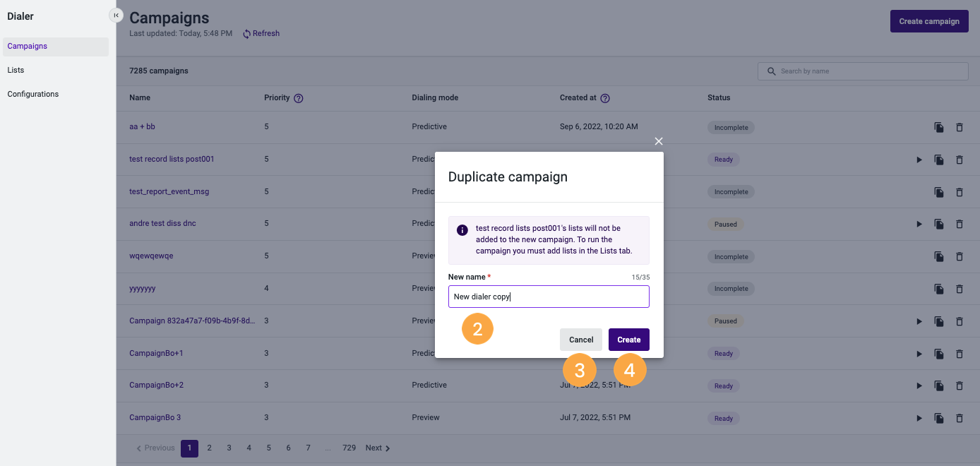Click the Created at help icon
The width and height of the screenshot is (980, 466).
605,97
